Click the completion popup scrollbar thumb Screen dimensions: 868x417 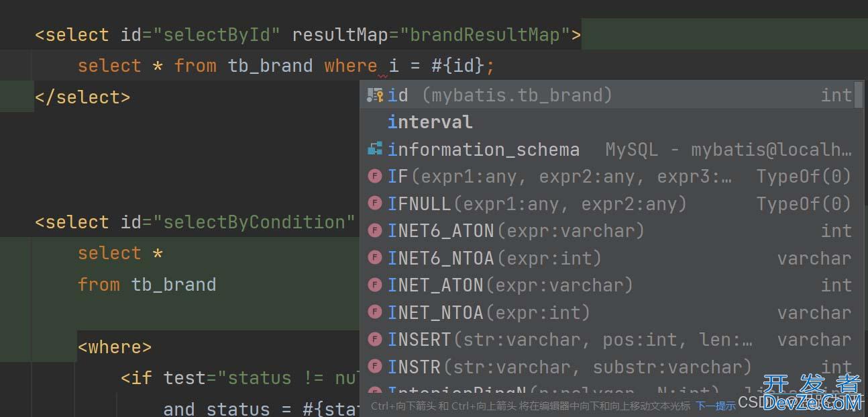[859, 95]
